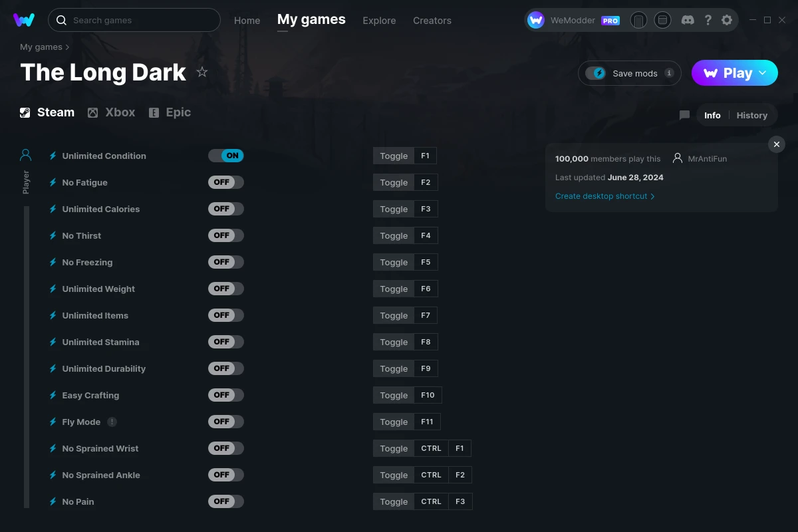Favorite The Long Dark with star icon
Viewport: 798px width, 532px height.
coord(202,72)
